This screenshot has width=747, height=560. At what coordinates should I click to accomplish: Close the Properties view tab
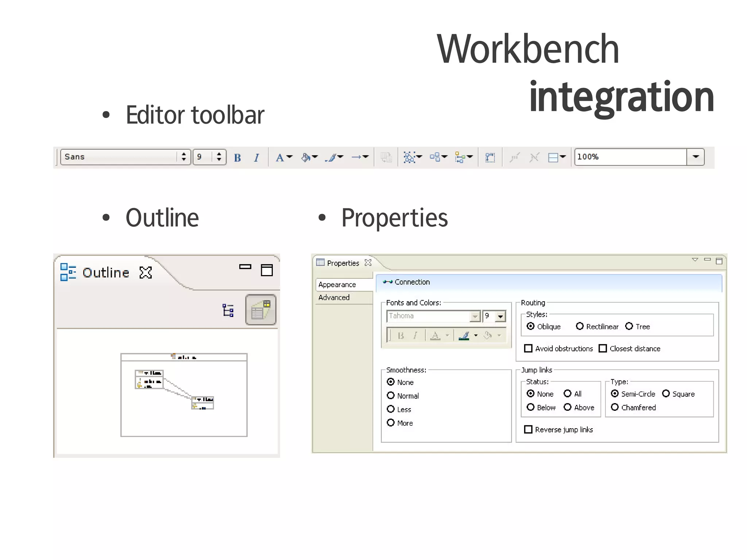pos(368,263)
